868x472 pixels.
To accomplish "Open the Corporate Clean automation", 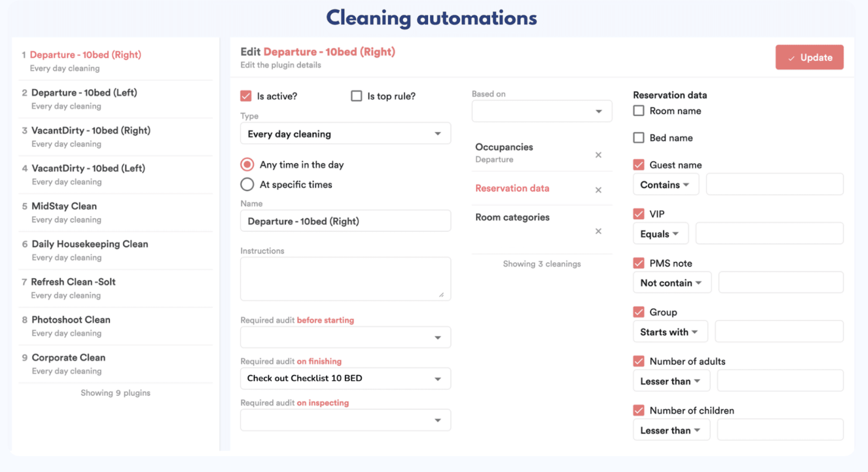I will point(68,358).
